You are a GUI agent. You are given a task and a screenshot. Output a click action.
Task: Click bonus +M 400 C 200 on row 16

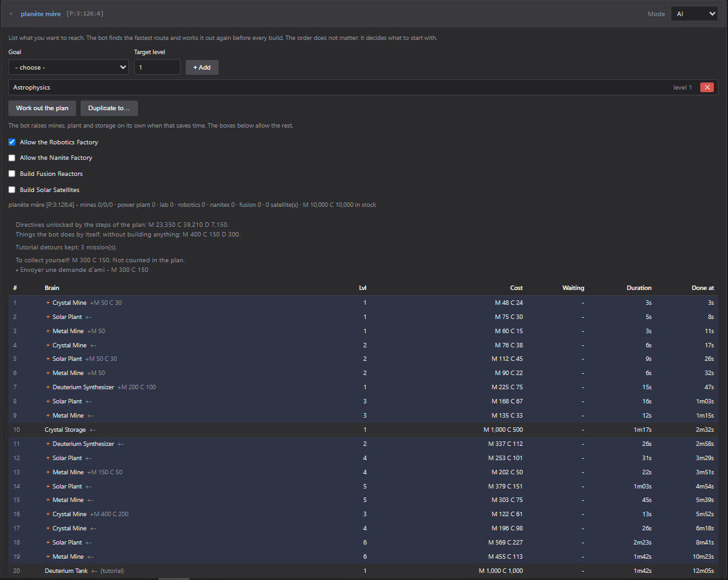pos(109,514)
